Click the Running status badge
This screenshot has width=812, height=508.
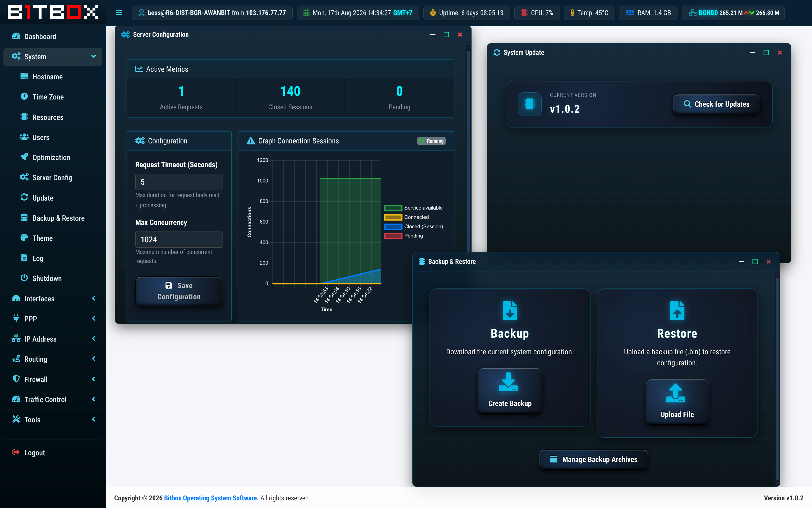coord(431,141)
